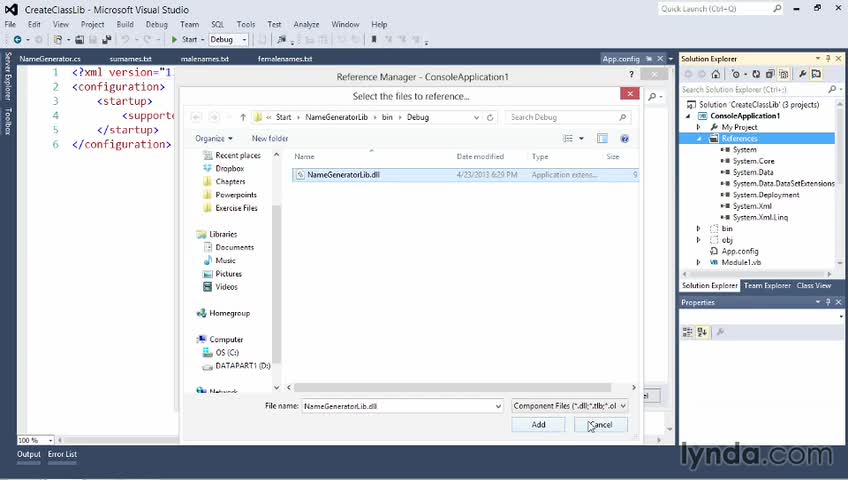Viewport: 848px width, 480px height.
Task: Switch to the Class View tab
Action: pos(813,285)
